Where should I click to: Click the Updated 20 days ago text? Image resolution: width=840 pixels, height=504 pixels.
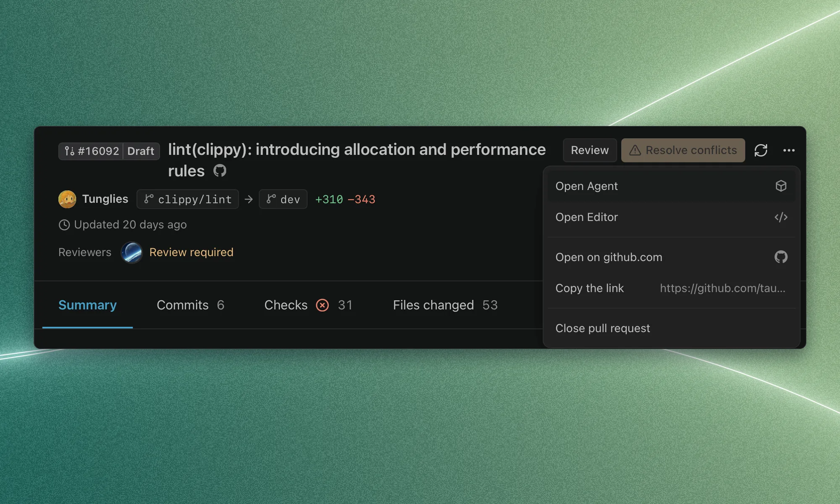click(130, 225)
